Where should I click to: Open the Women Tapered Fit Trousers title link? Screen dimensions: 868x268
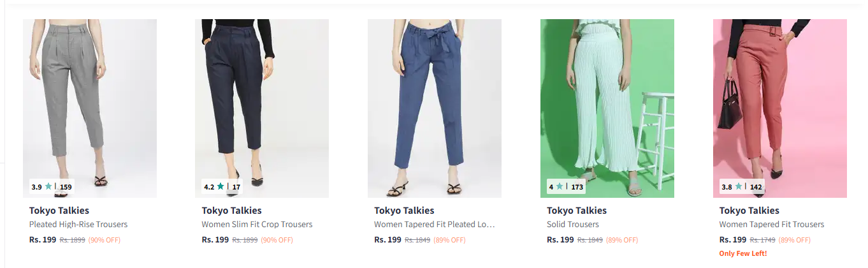(771, 225)
